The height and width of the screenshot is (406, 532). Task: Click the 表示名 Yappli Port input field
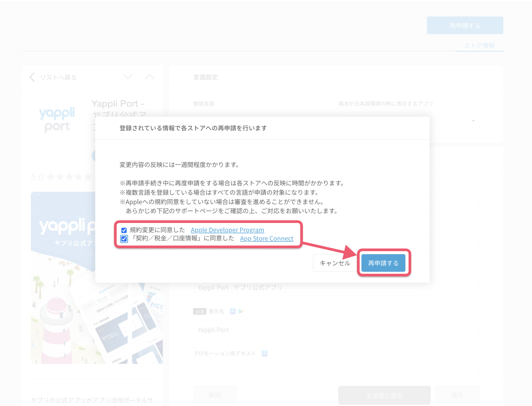tap(336, 330)
